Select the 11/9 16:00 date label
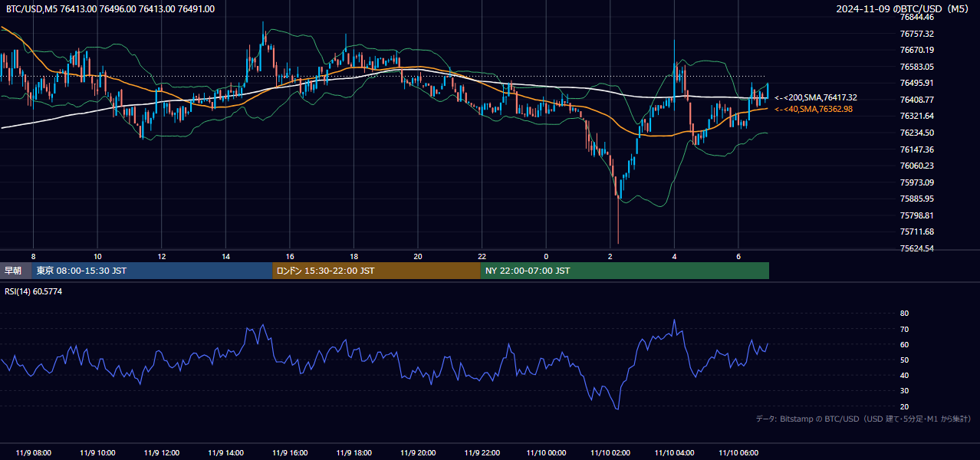The height and width of the screenshot is (460, 980). [x=290, y=452]
